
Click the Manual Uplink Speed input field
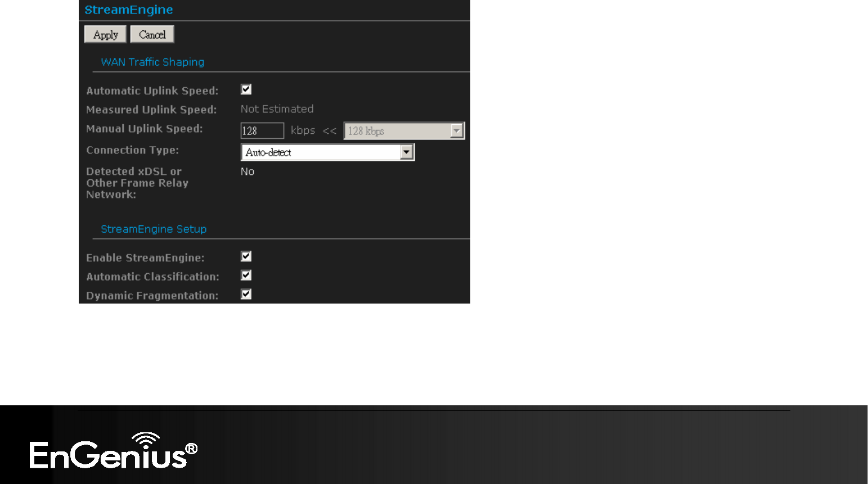pos(262,130)
